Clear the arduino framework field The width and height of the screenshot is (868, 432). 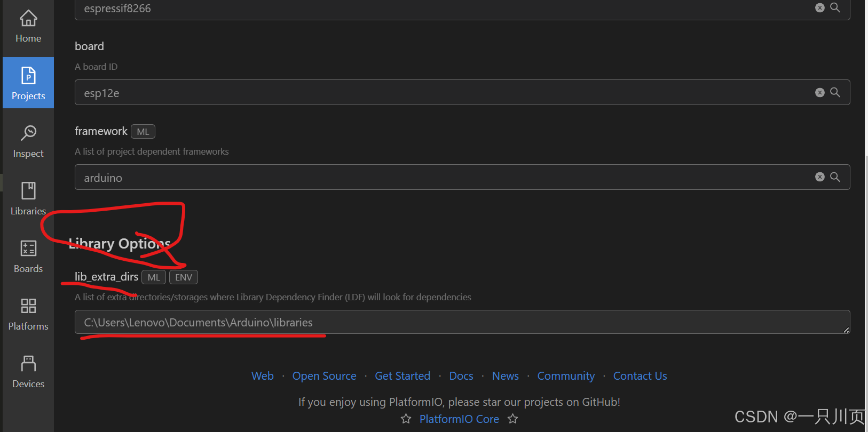tap(820, 177)
